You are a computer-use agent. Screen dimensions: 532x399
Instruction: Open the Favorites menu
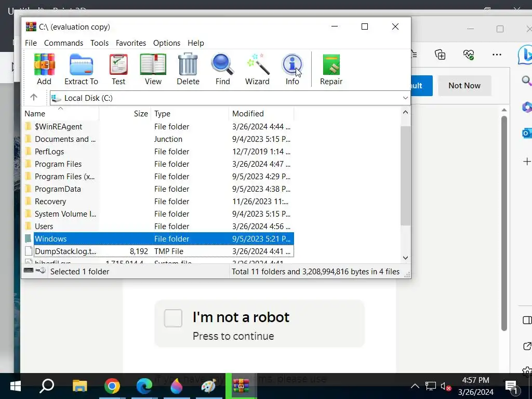(130, 43)
